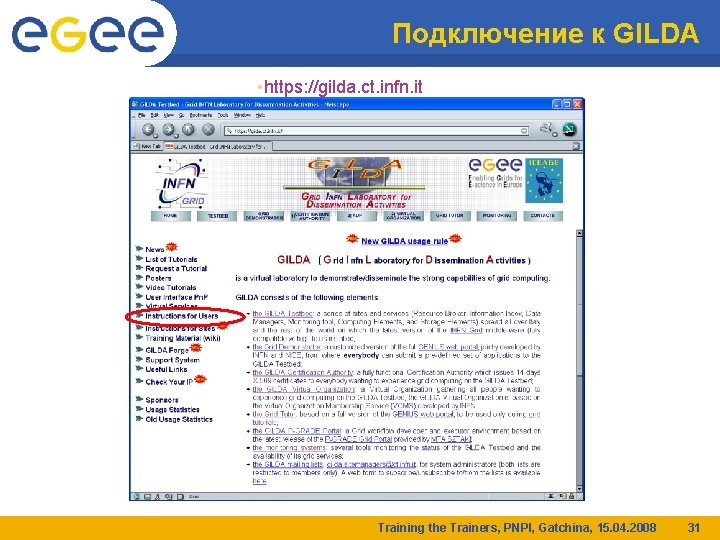Screen dimensions: 720x540
Task: Open the Instructions for Sites link
Action: pos(180,329)
